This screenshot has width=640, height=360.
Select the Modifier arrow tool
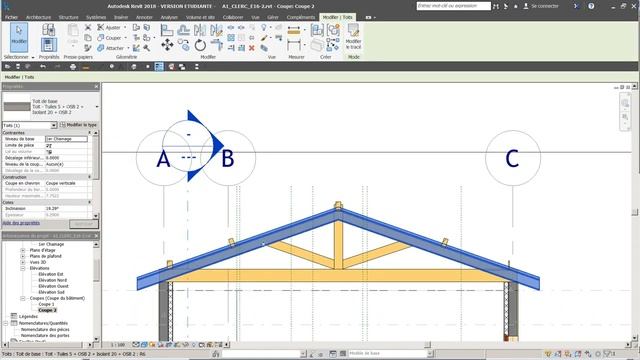click(19, 37)
